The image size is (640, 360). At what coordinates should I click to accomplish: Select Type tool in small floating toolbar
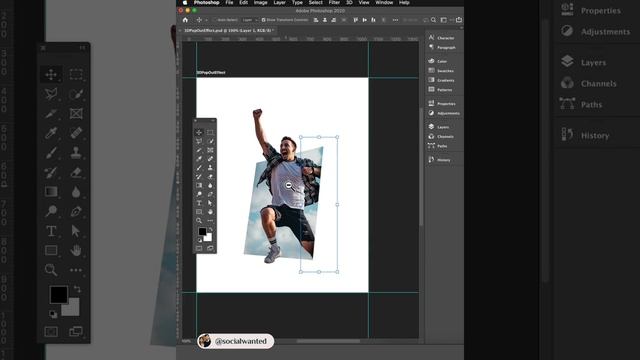pyautogui.click(x=199, y=203)
